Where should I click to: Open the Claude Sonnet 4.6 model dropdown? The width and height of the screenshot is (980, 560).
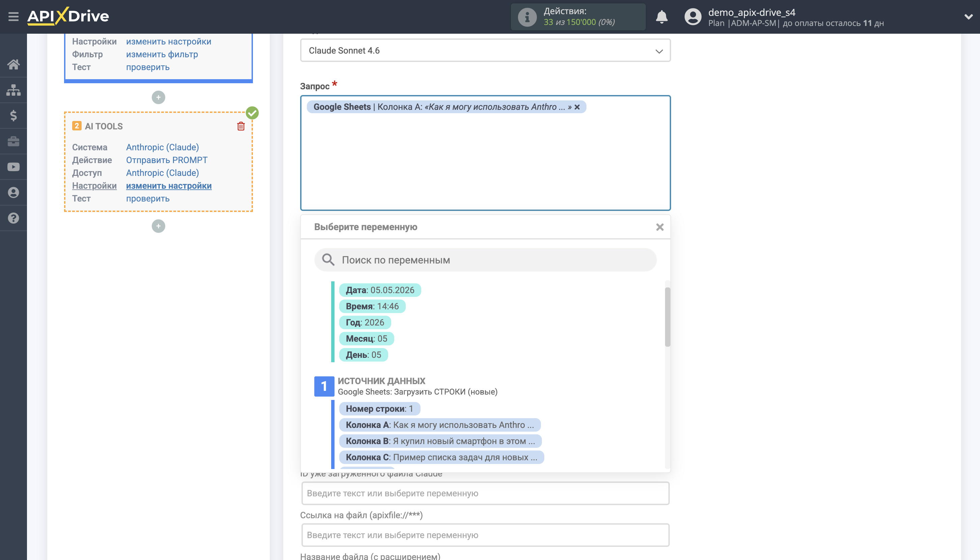[485, 51]
